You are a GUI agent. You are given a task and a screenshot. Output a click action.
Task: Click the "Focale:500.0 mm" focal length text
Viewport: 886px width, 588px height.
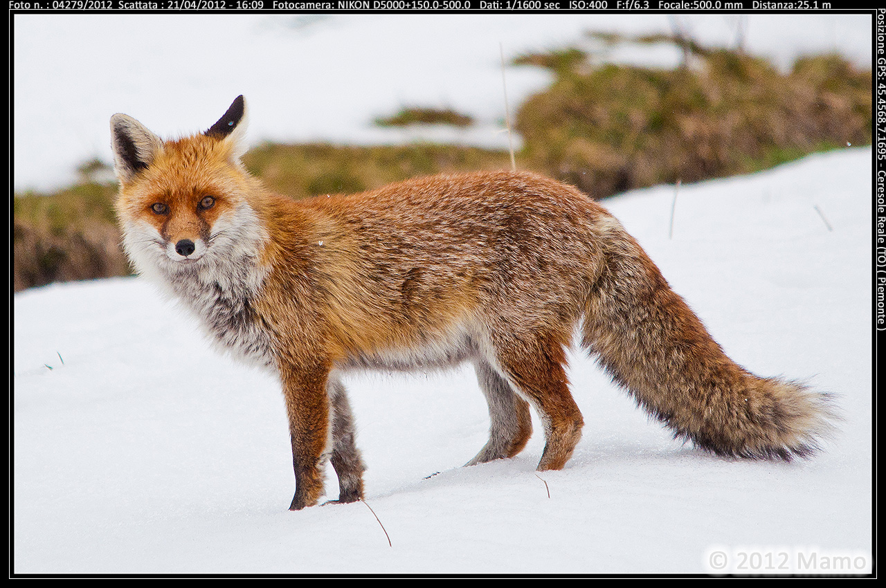[699, 6]
